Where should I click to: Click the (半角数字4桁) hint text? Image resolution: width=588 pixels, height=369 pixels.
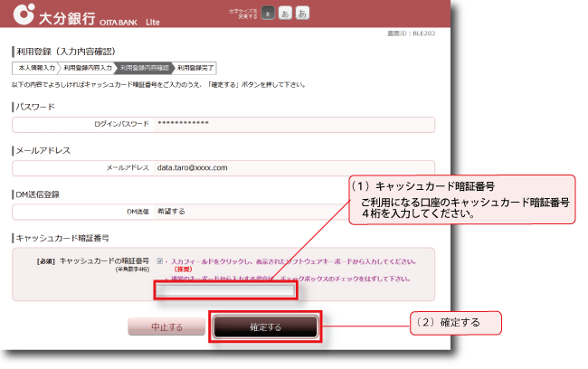(132, 270)
